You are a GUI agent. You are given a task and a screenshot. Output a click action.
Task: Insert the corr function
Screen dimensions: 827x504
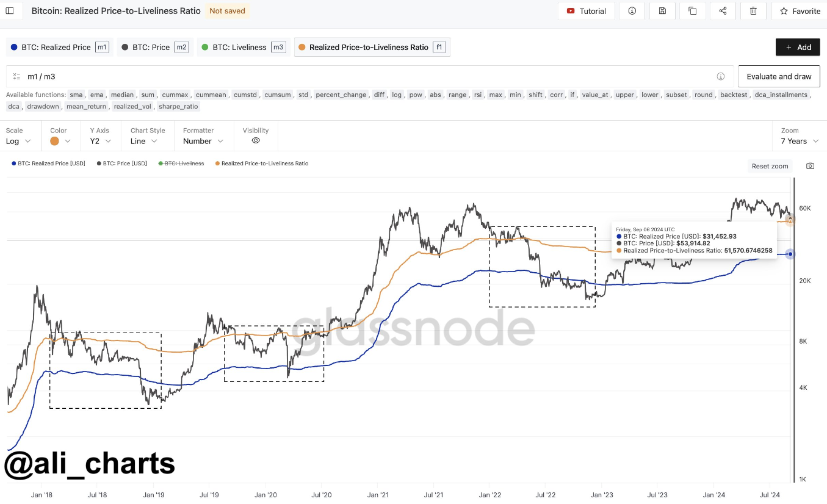coord(557,95)
